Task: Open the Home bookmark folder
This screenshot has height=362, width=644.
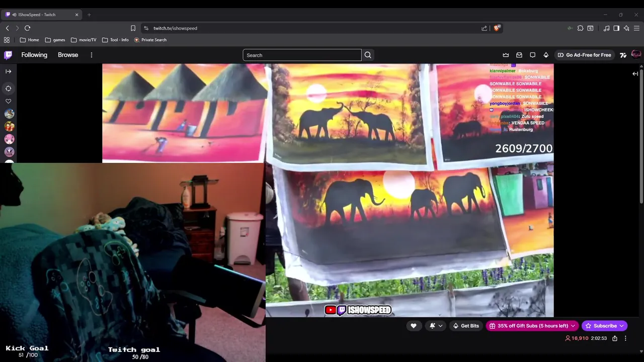Action: point(29,40)
